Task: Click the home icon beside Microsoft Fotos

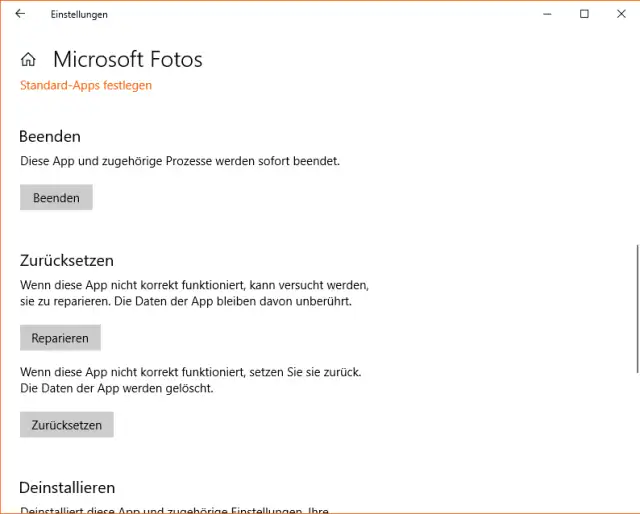Action: (x=28, y=60)
